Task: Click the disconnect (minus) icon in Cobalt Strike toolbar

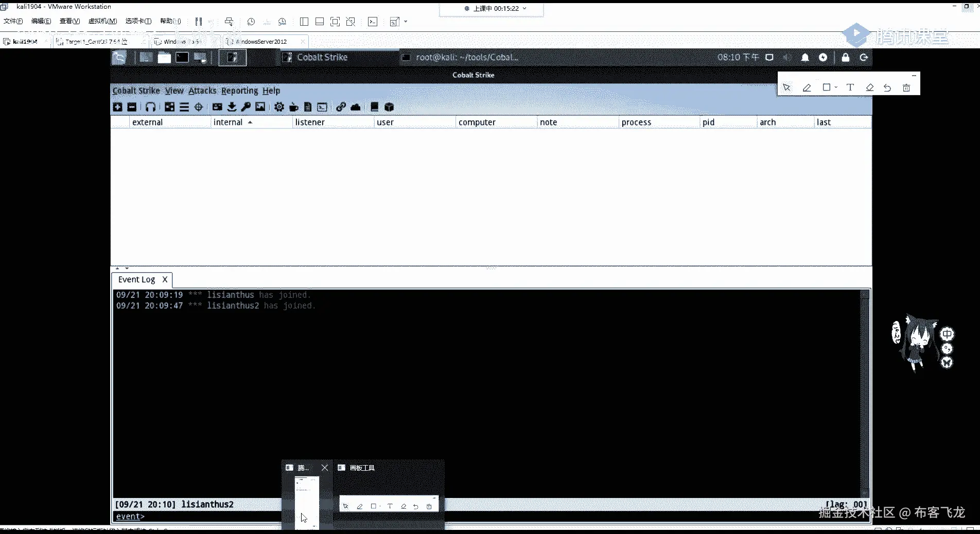Action: pos(132,107)
